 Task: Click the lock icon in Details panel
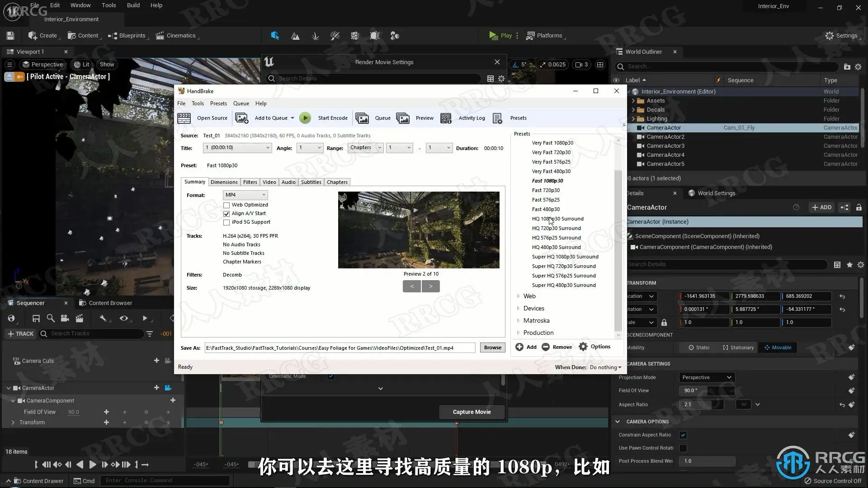pos(859,207)
